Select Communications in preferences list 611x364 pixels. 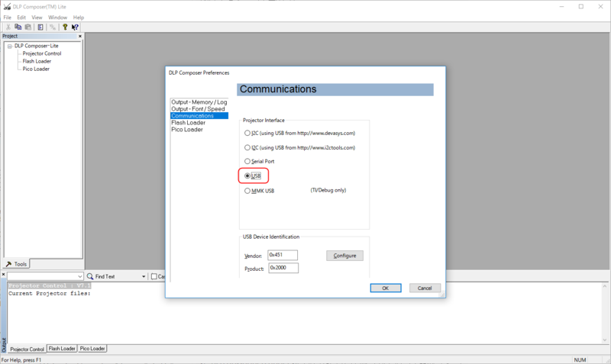point(199,116)
